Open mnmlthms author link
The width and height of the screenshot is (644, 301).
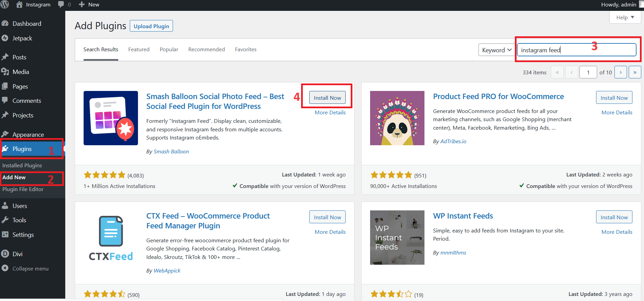tap(453, 253)
